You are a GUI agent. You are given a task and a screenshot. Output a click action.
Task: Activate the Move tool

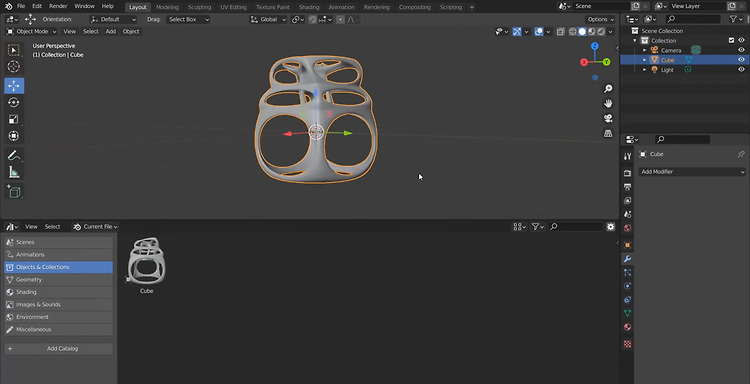click(14, 86)
